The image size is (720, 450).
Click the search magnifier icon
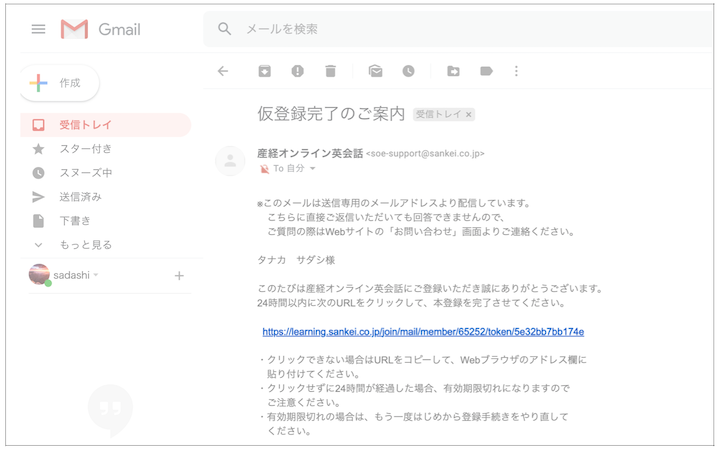click(x=225, y=29)
